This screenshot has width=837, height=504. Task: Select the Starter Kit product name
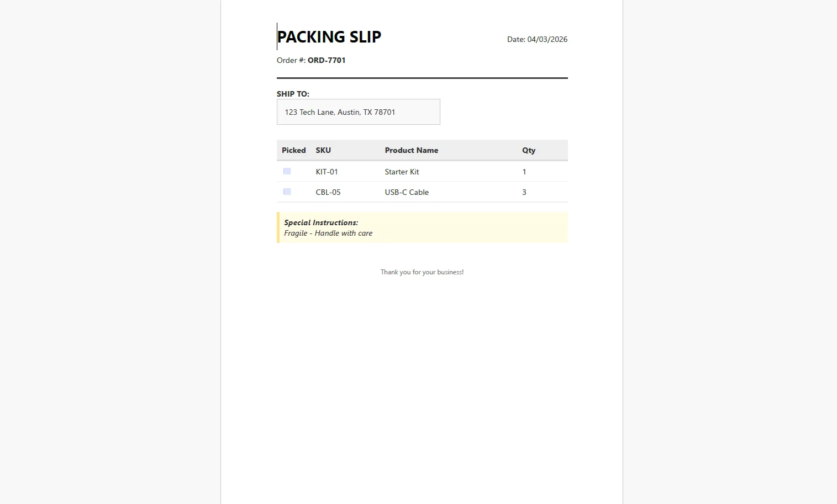(402, 172)
